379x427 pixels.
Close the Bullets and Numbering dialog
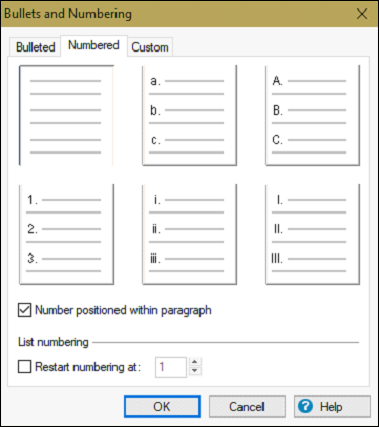tap(362, 14)
